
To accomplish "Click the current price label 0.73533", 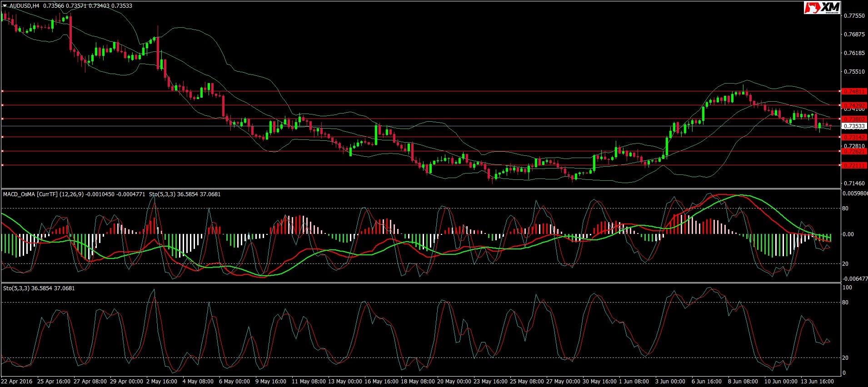I will coord(854,126).
